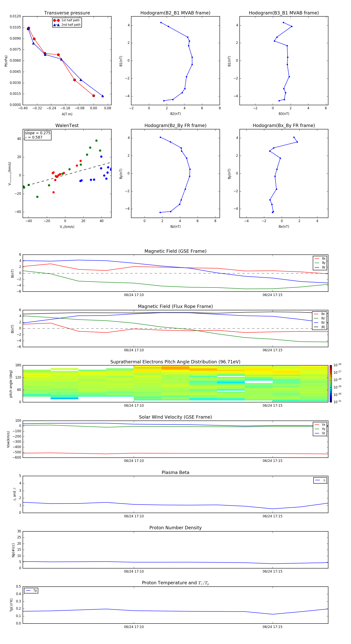The width and height of the screenshot is (351, 644).
Task: Click the Magnetic Field (Flux Rope Frame) title
Action: point(175,307)
